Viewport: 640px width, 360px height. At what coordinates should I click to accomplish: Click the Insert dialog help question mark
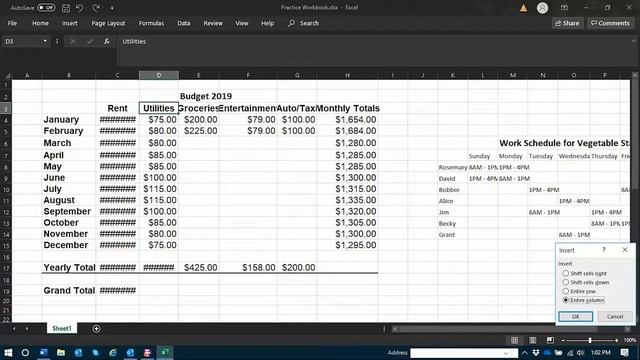pos(604,250)
